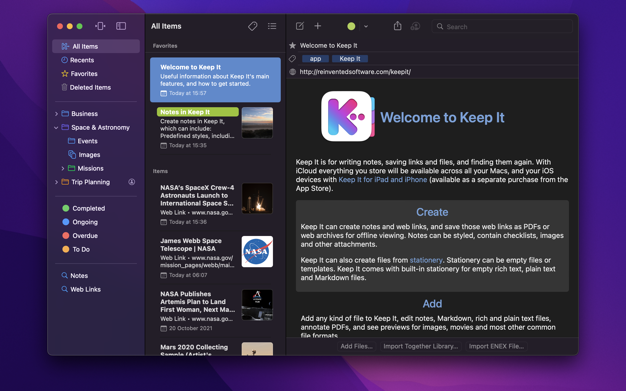Click the rocket launch thumbnail
The width and height of the screenshot is (626, 391).
[x=257, y=198]
